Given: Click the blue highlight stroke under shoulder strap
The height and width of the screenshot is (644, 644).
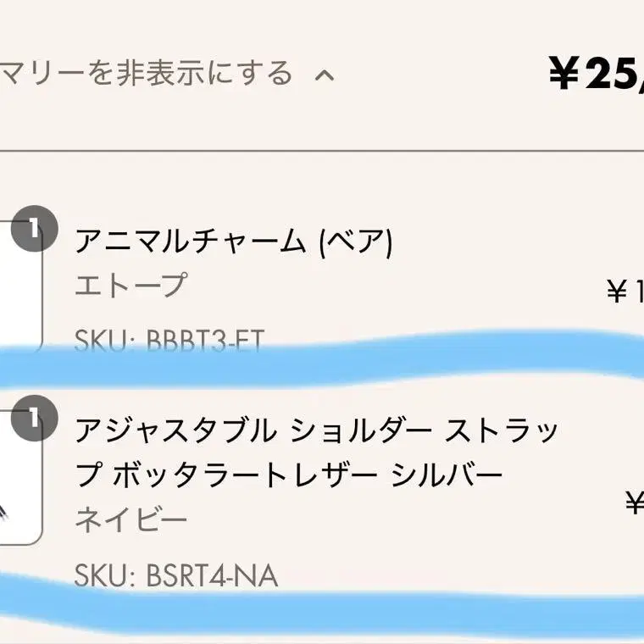Looking at the screenshot, I should 322,608.
